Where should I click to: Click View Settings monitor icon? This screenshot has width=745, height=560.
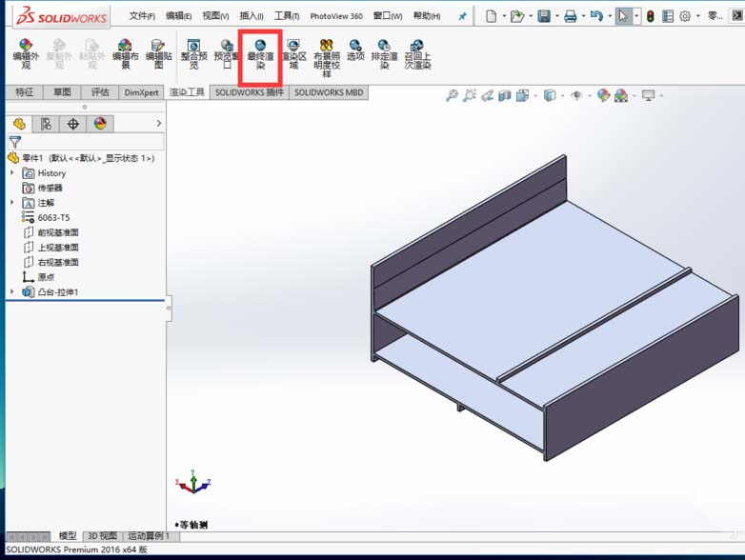pos(648,95)
